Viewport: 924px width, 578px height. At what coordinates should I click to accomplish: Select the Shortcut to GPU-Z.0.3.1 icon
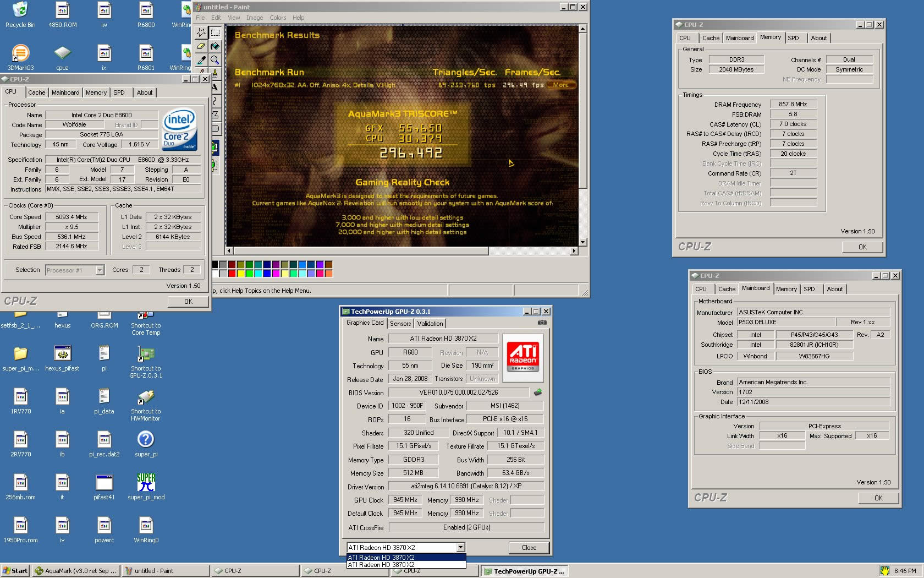tap(146, 362)
